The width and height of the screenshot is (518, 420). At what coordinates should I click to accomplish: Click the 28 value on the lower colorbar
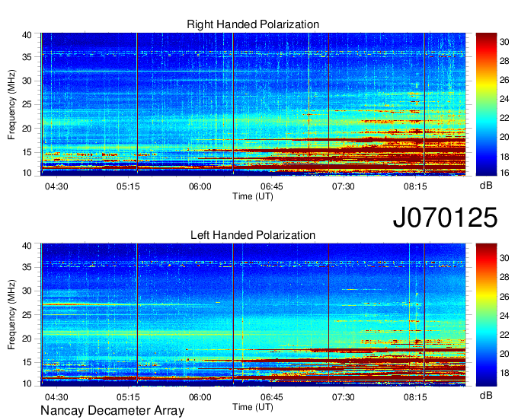(504, 277)
